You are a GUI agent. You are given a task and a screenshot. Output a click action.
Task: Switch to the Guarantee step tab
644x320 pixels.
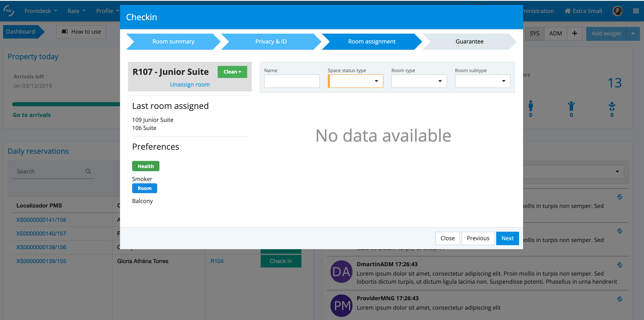click(x=469, y=41)
